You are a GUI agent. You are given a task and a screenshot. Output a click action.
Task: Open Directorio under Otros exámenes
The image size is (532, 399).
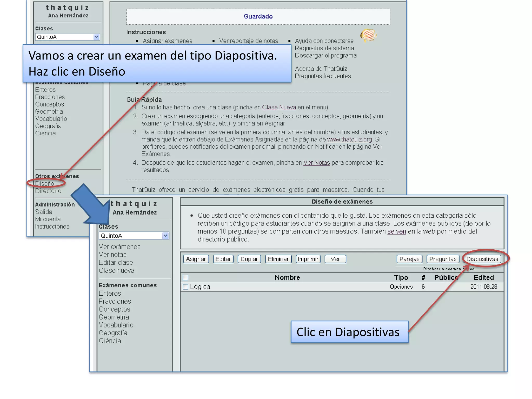[x=48, y=191]
